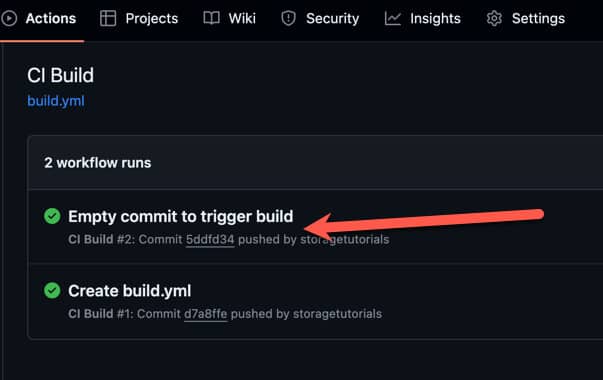The width and height of the screenshot is (603, 380).
Task: Open the Empty commit to trigger build run
Action: pos(180,216)
